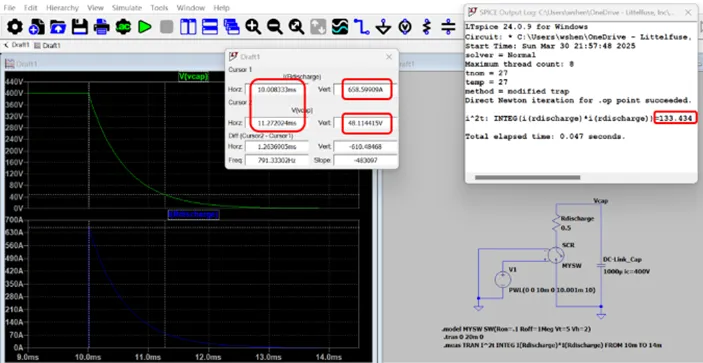The height and width of the screenshot is (363, 703).
Task: Click the Print icon in the toolbar
Action: [101, 27]
